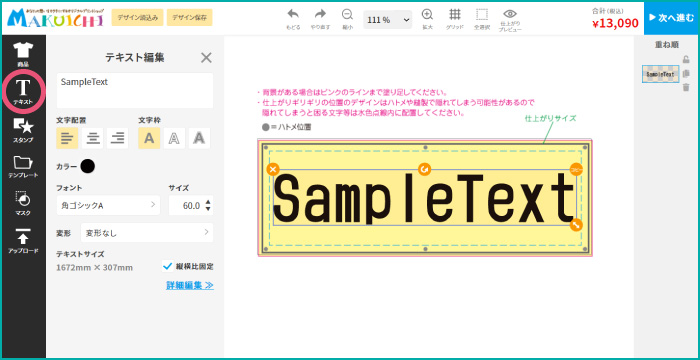Select the テキスト text tool
This screenshot has height=360, width=700.
coord(23,92)
